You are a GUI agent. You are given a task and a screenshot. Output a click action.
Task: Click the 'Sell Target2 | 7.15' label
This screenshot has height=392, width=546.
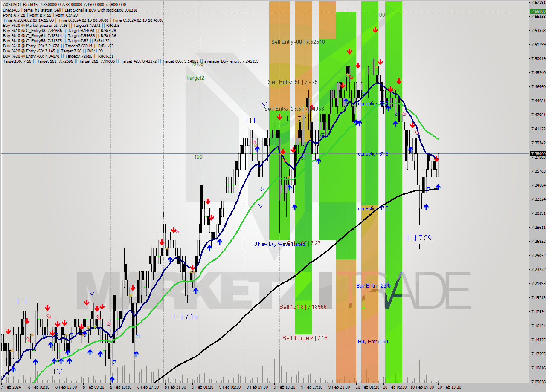305,338
